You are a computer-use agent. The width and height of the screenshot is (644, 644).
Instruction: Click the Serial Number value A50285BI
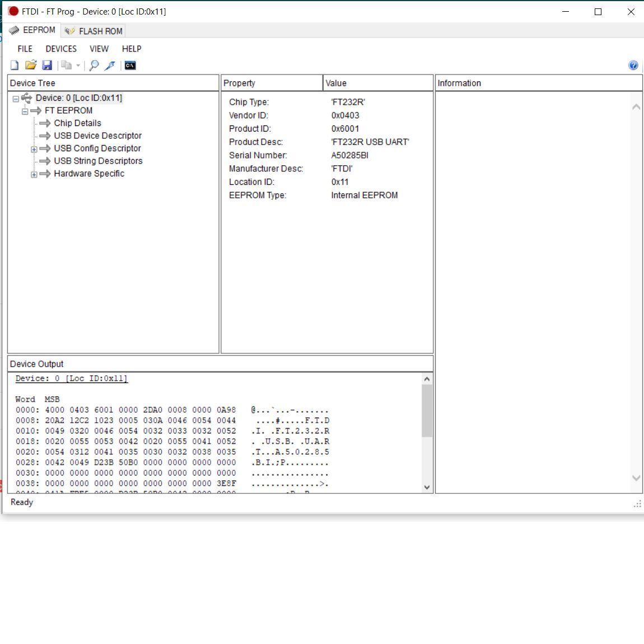pos(349,155)
